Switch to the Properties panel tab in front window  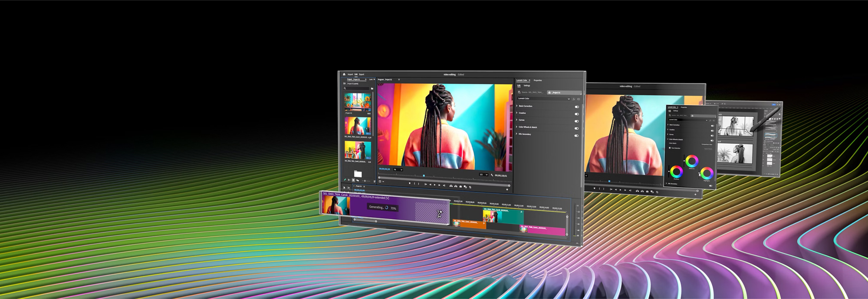(x=538, y=81)
